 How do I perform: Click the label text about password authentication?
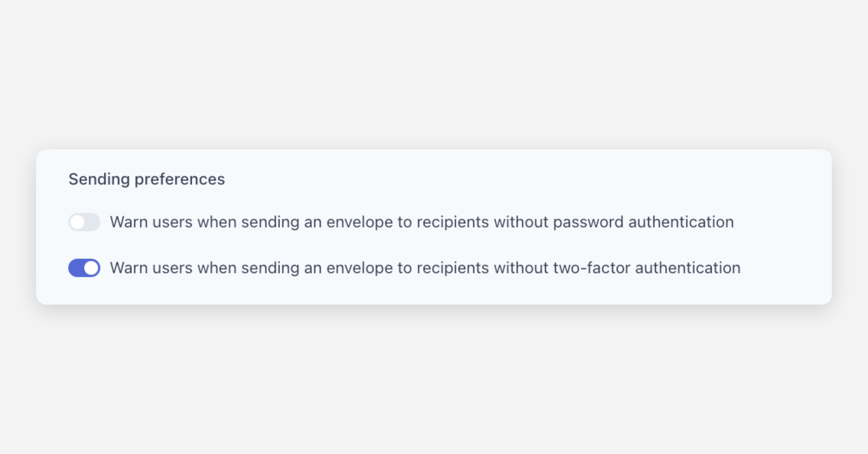coord(422,222)
